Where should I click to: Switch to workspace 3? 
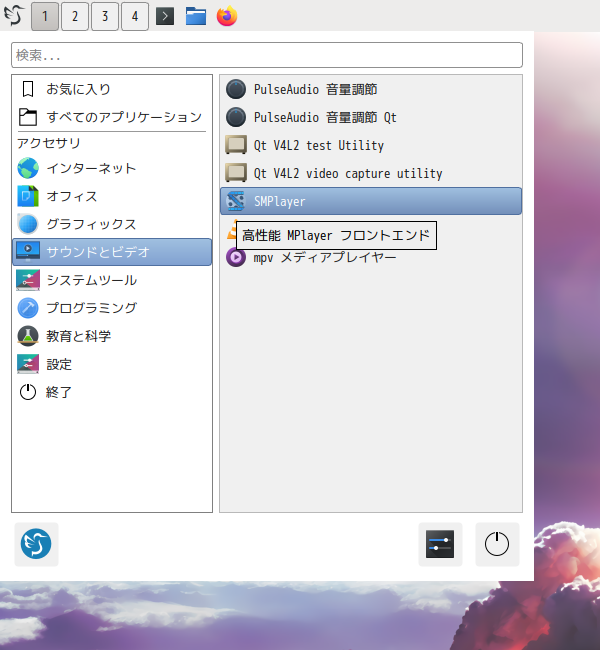pos(105,16)
